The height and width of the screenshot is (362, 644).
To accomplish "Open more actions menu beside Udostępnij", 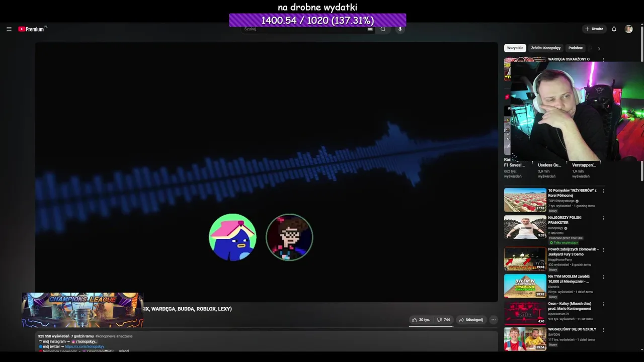I will point(493,320).
